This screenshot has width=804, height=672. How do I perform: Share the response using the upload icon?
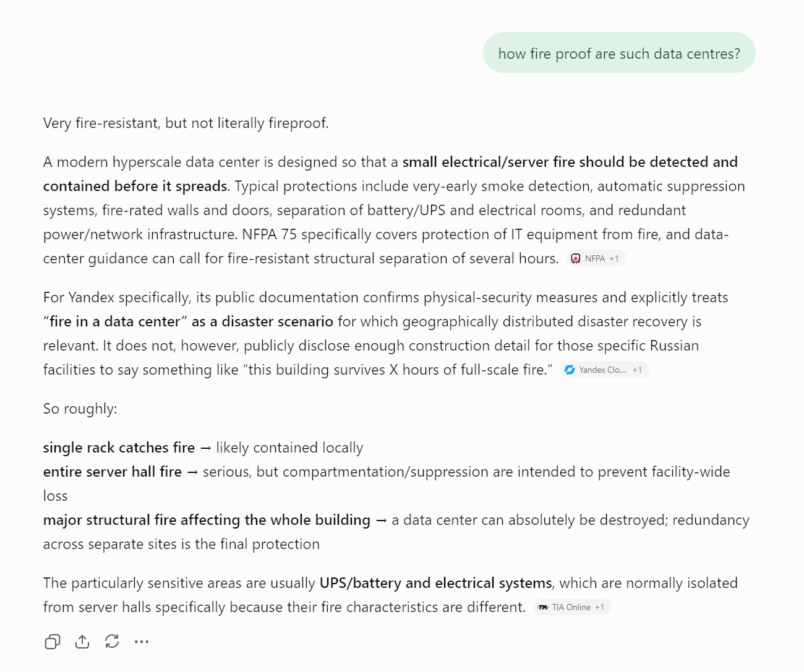click(x=82, y=642)
